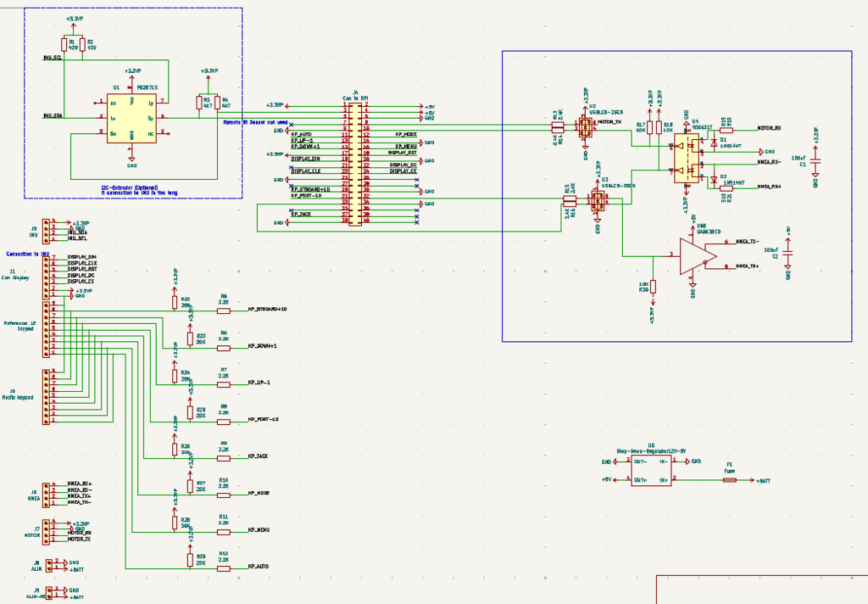Select the U2 USBLC6 protection symbol
Viewport: 868px width, 604px height.
pyautogui.click(x=585, y=127)
